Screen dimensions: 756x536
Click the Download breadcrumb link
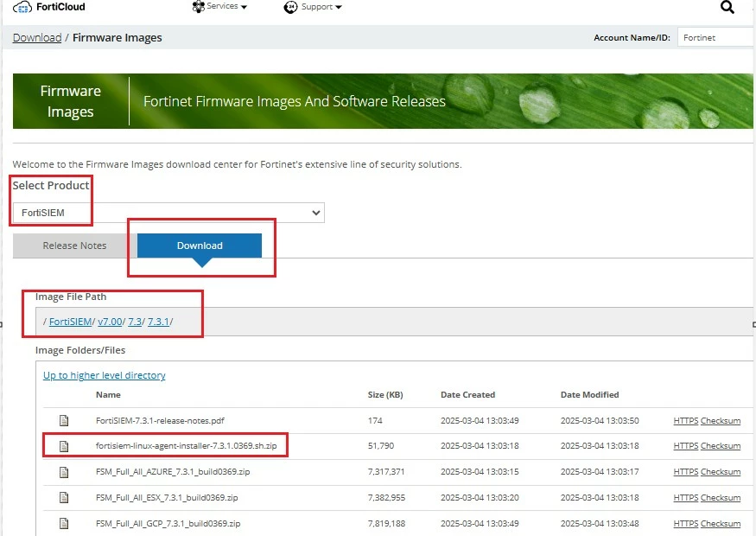37,38
